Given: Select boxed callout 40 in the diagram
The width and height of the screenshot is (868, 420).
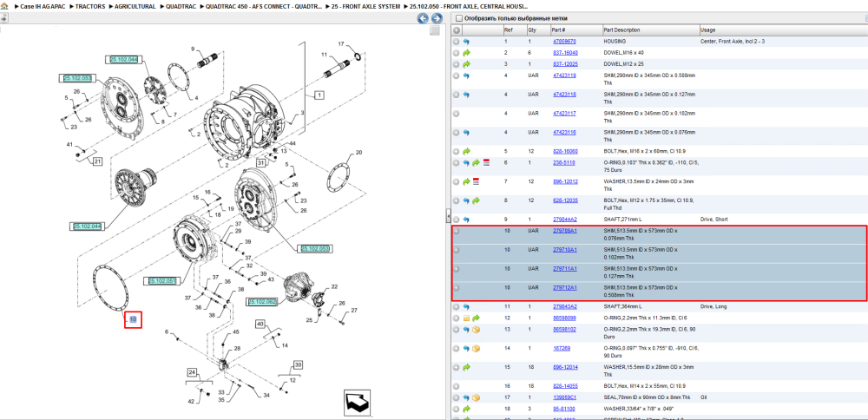Looking at the screenshot, I should [x=260, y=324].
